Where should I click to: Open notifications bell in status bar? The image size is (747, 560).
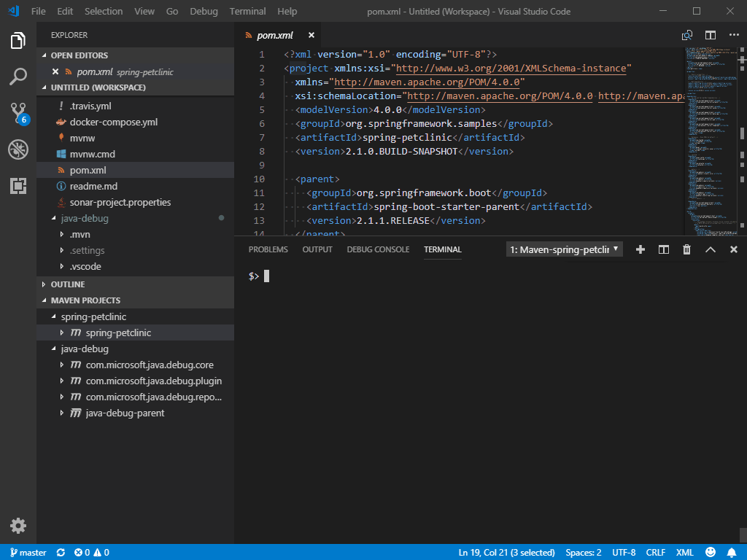point(733,552)
